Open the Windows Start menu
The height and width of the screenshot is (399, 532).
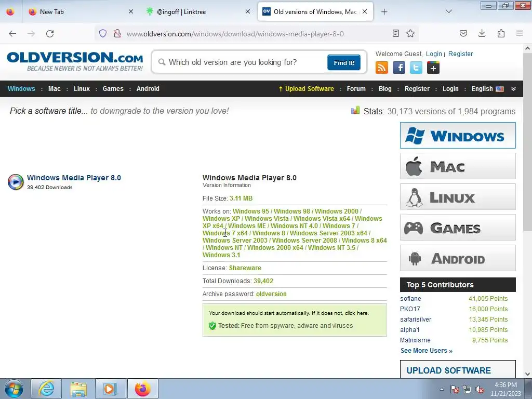(x=14, y=389)
